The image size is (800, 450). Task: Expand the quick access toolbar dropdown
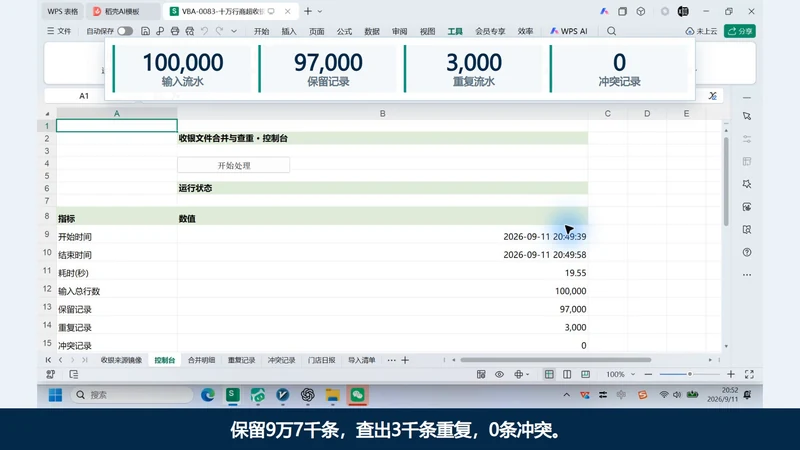point(234,31)
